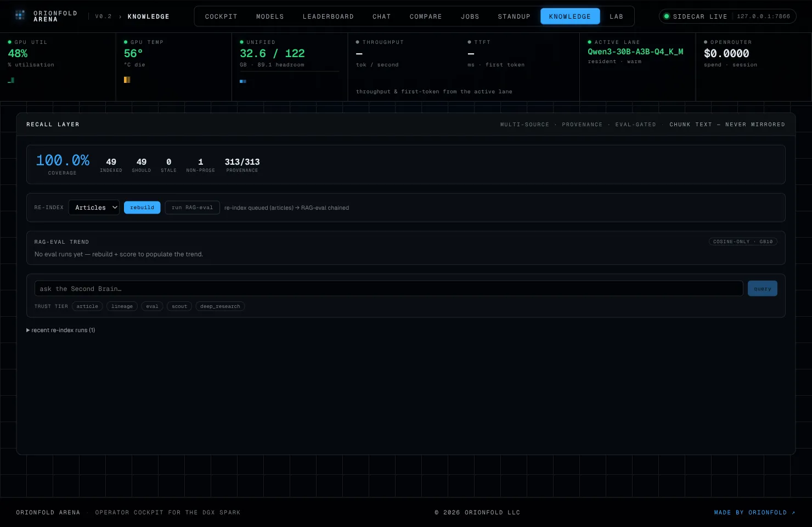812x527 pixels.
Task: Click the rebuild button
Action: pyautogui.click(x=142, y=208)
